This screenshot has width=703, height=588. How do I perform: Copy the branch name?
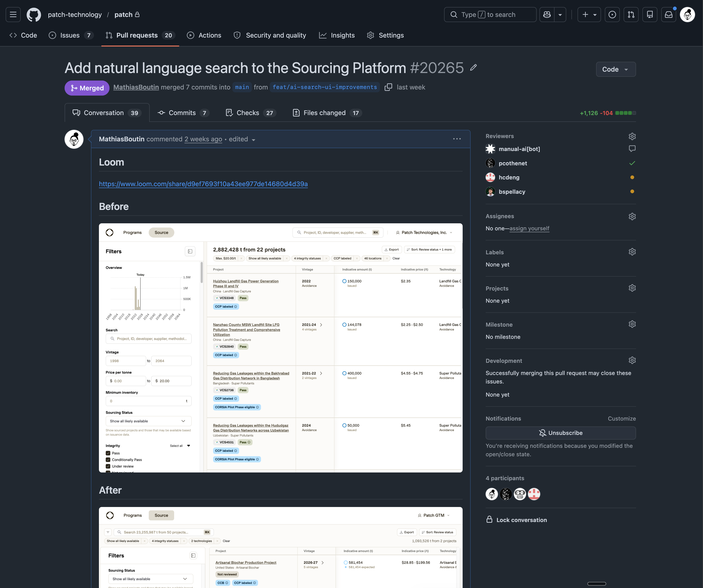(388, 87)
